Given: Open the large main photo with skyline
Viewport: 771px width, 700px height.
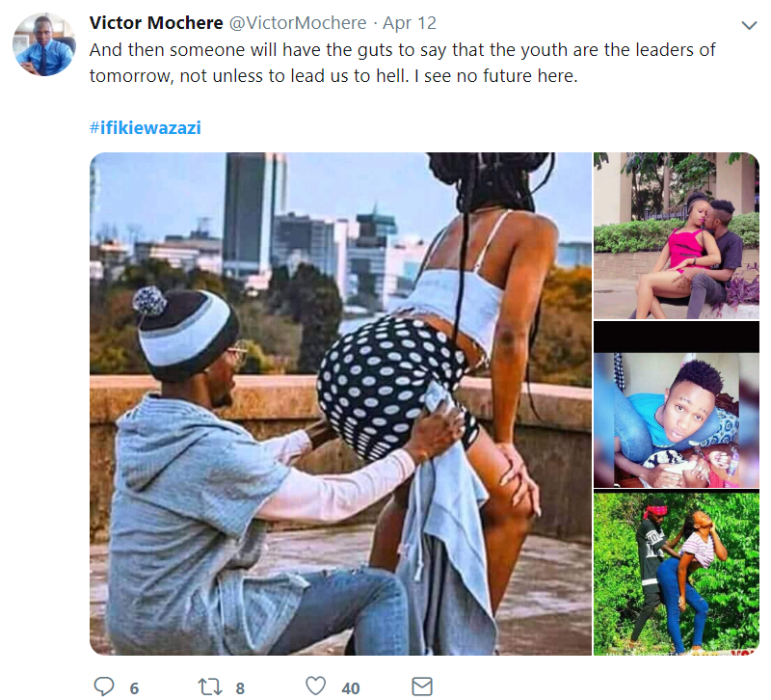Looking at the screenshot, I should 340,404.
